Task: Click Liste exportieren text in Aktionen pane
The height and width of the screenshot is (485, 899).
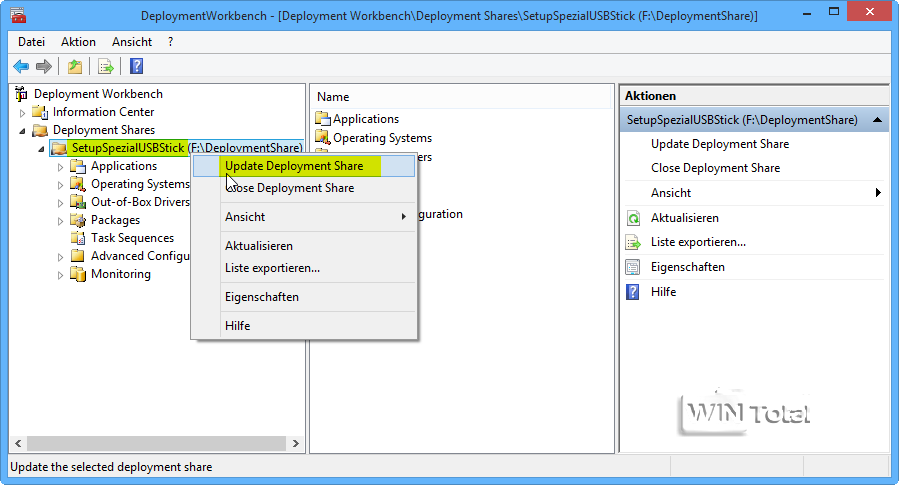Action: click(x=698, y=242)
